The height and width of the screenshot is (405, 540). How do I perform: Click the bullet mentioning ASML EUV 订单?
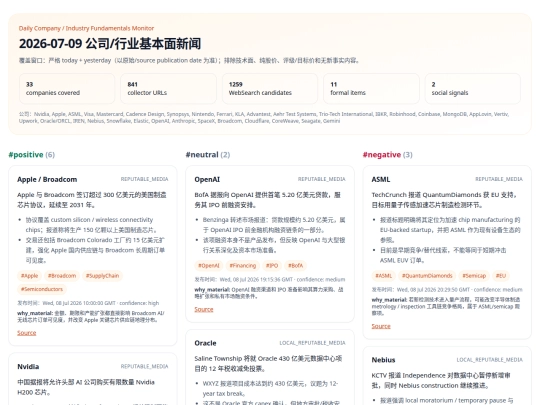point(443,255)
